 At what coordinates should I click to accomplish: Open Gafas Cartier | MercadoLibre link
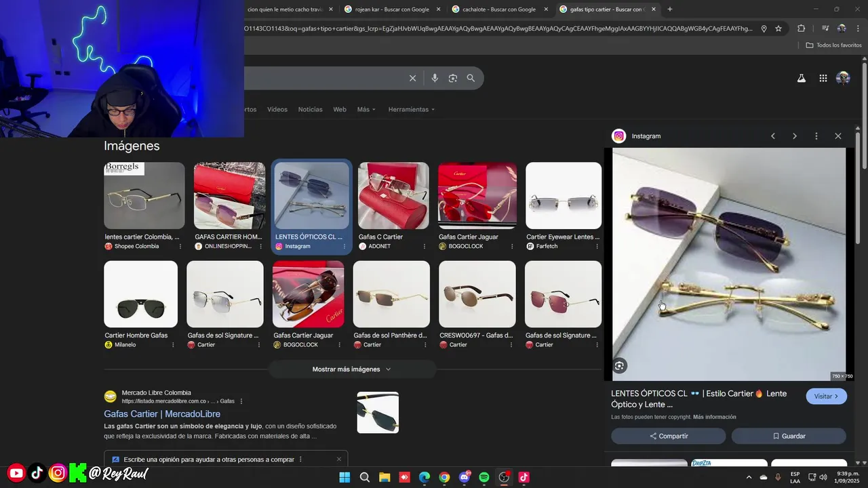pyautogui.click(x=162, y=414)
